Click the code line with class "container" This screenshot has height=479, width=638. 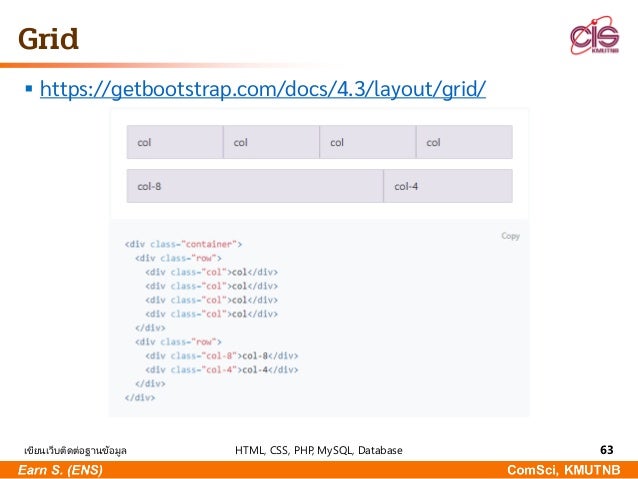pyautogui.click(x=183, y=244)
